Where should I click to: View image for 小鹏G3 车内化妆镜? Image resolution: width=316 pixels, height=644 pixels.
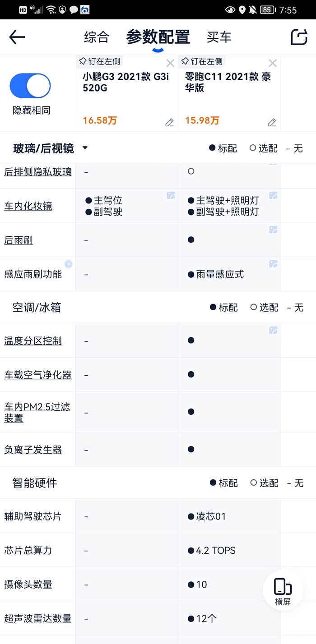click(171, 195)
